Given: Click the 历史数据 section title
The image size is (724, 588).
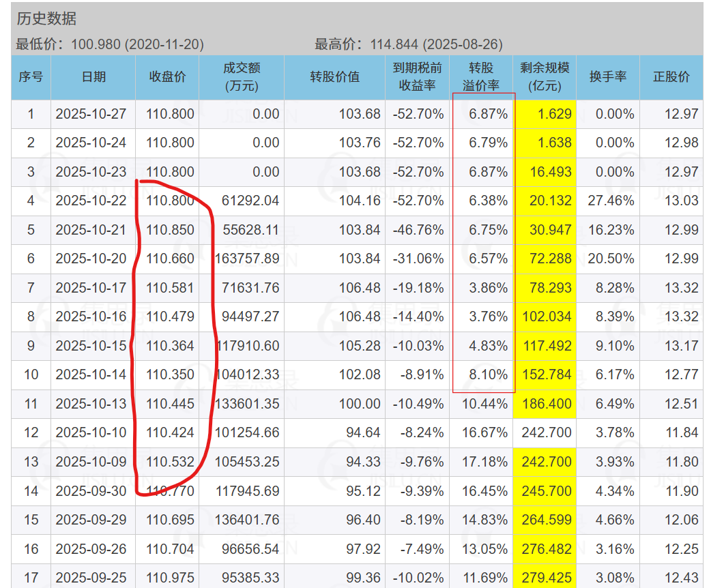Looking at the screenshot, I should pyautogui.click(x=46, y=19).
